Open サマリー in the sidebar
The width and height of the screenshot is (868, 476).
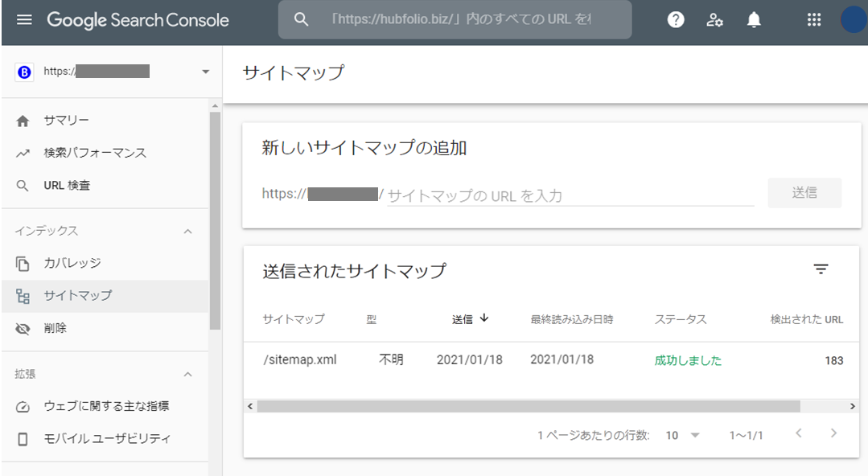click(105, 121)
